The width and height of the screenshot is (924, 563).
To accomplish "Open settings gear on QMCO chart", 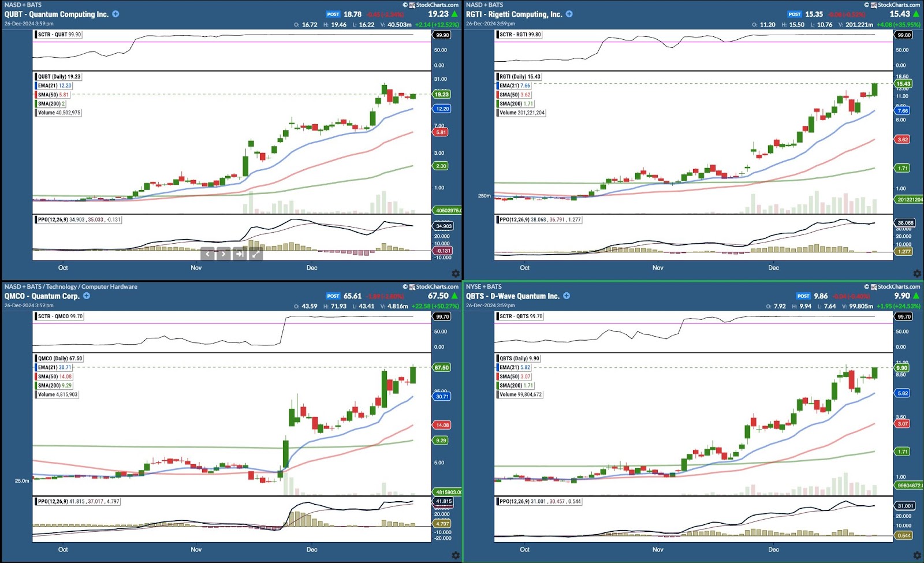I will pyautogui.click(x=456, y=555).
